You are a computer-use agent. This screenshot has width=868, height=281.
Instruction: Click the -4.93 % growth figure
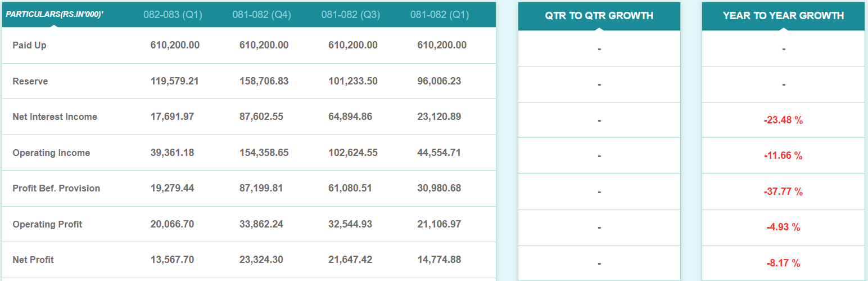coord(783,228)
